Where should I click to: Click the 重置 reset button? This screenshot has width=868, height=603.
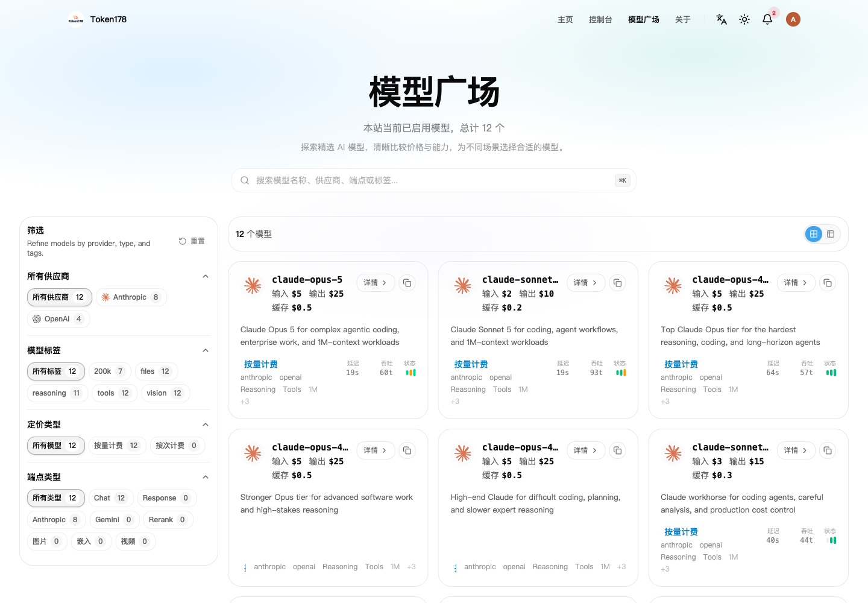[x=192, y=241]
